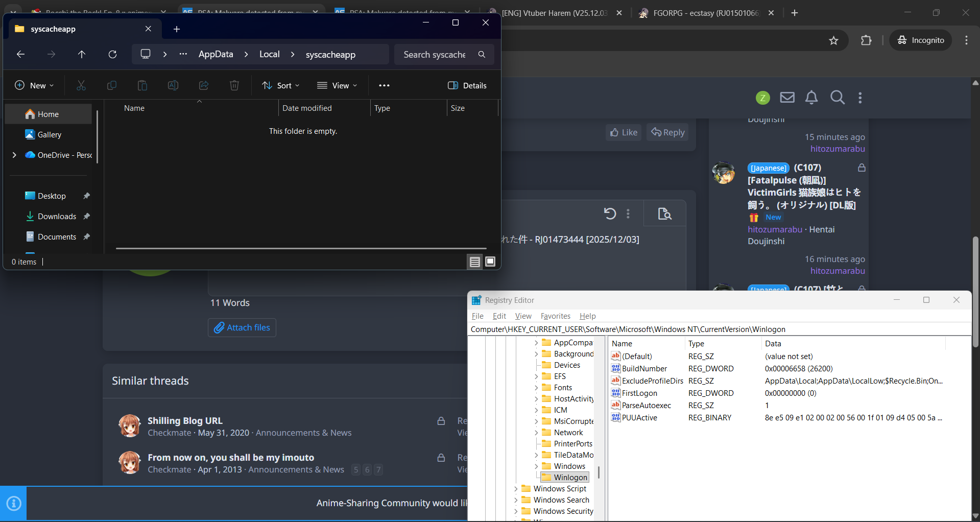Click the Paste clipboard icon in Explorer
Viewport: 980px width, 522px height.
(x=142, y=85)
